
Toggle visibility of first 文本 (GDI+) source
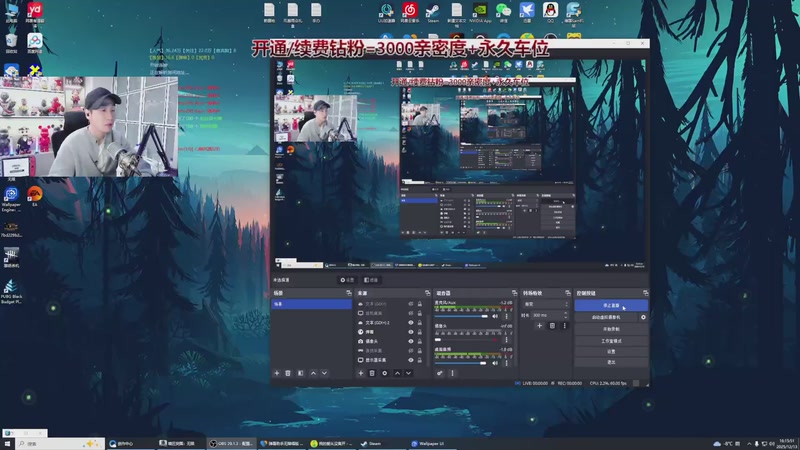point(411,304)
